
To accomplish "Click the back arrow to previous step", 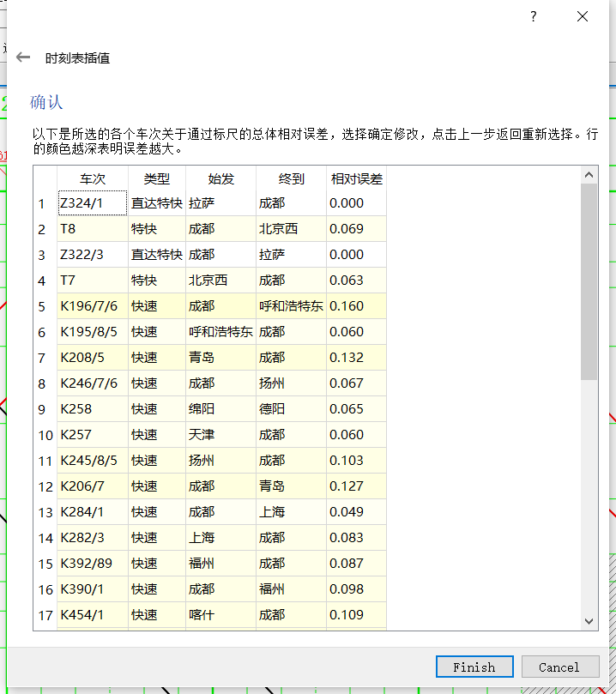I will (23, 57).
